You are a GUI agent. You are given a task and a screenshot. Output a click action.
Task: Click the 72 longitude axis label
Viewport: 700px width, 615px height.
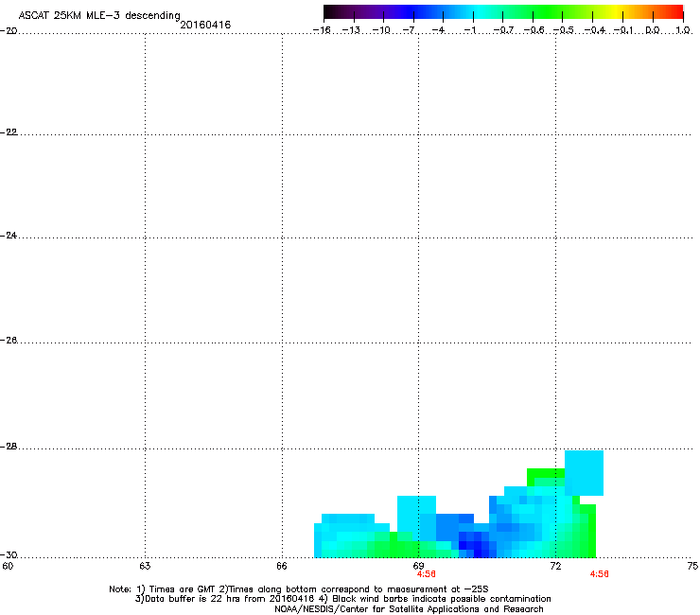tap(555, 566)
